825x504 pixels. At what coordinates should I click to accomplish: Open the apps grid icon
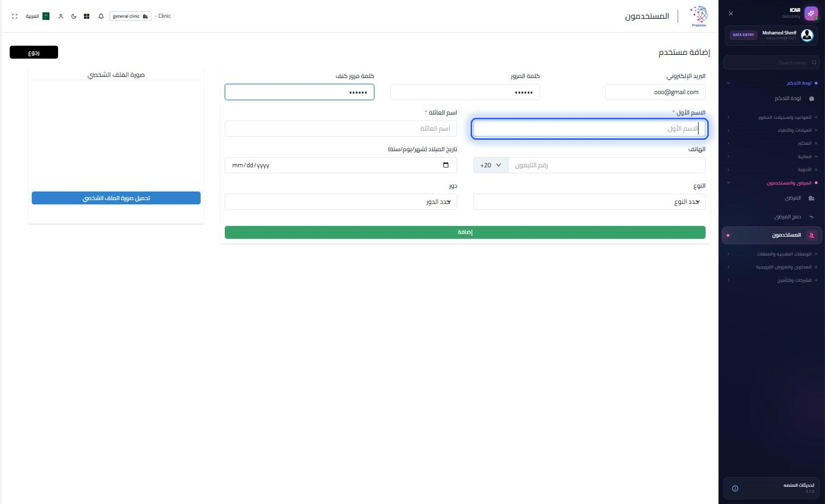(87, 16)
